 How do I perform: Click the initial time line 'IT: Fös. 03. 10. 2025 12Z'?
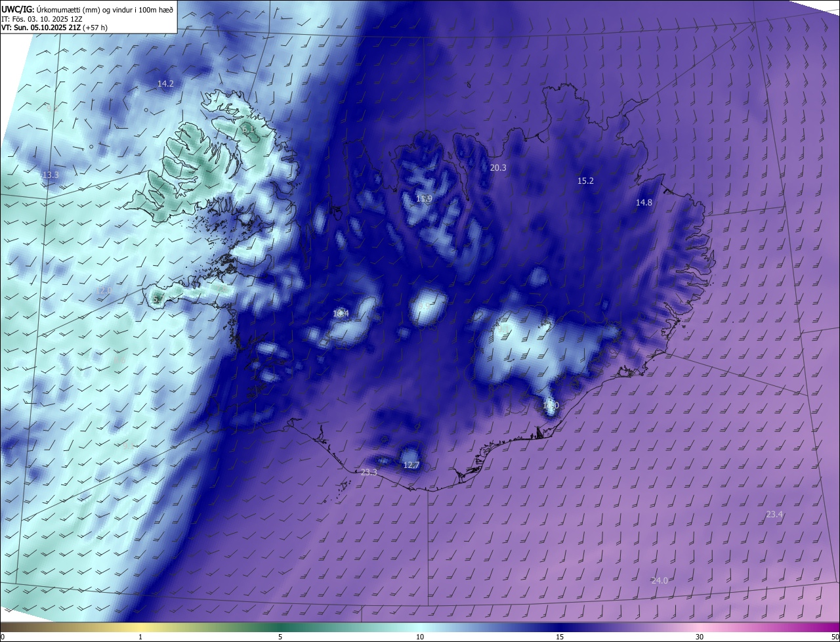[x=41, y=18]
